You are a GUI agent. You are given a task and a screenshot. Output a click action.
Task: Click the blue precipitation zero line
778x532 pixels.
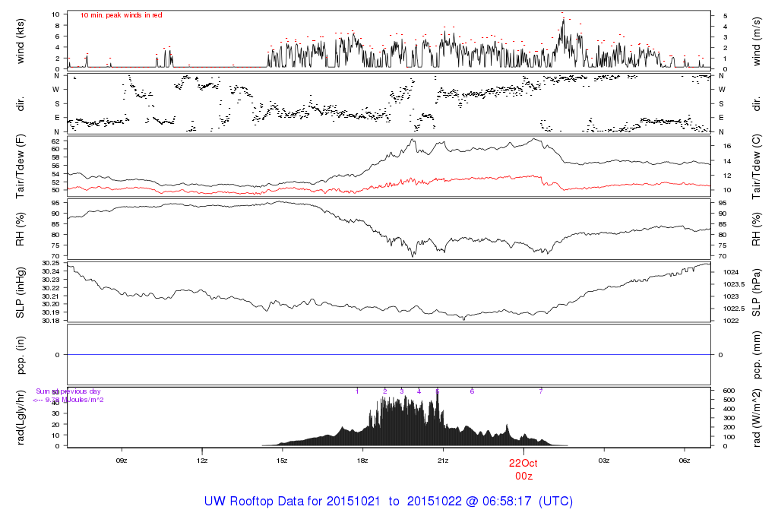click(x=388, y=355)
